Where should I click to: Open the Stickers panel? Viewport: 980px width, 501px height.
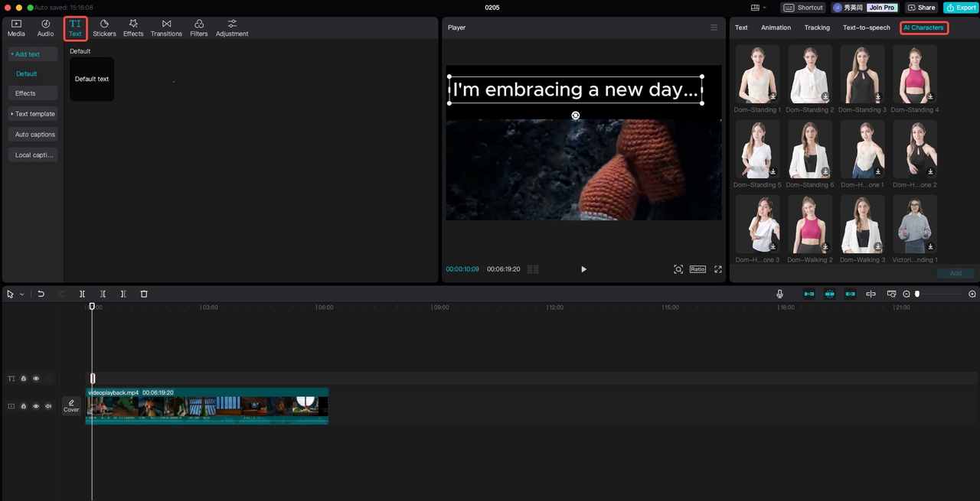click(x=104, y=28)
